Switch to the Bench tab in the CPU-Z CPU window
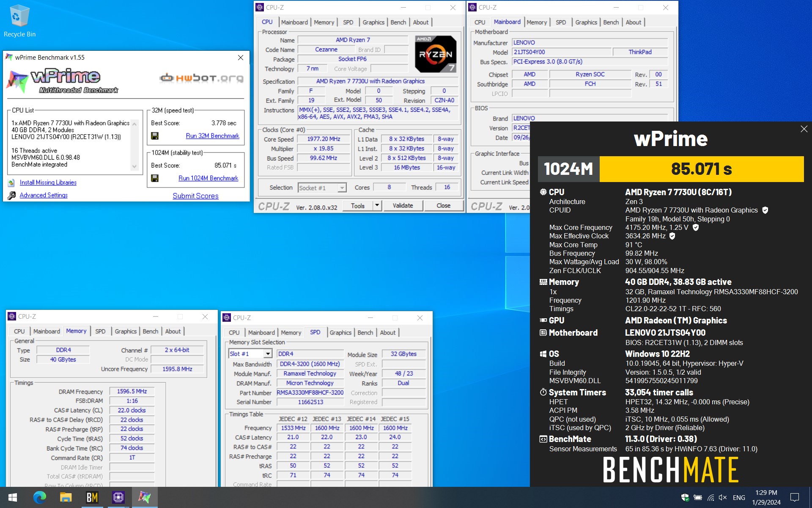The image size is (812, 508). (x=398, y=22)
